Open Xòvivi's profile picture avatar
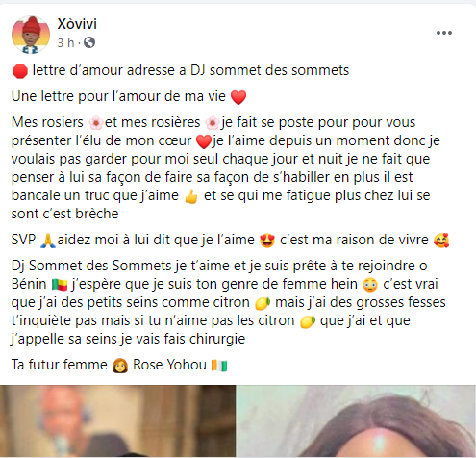 click(x=31, y=35)
